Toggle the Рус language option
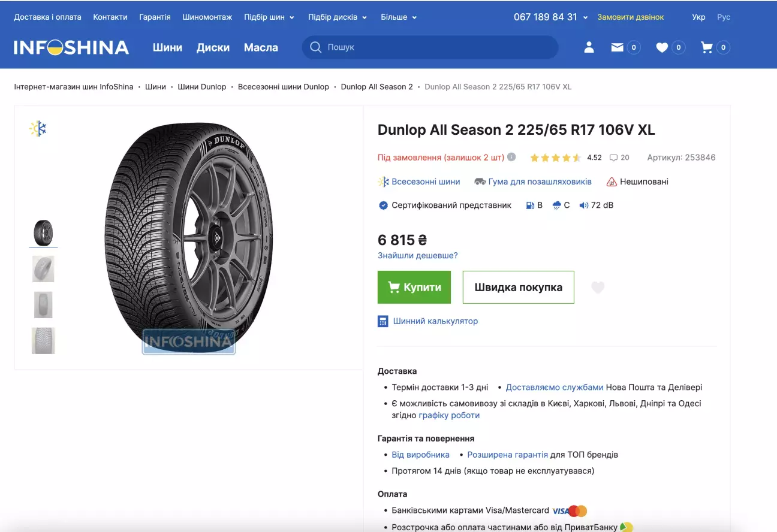The height and width of the screenshot is (532, 777). (x=724, y=17)
